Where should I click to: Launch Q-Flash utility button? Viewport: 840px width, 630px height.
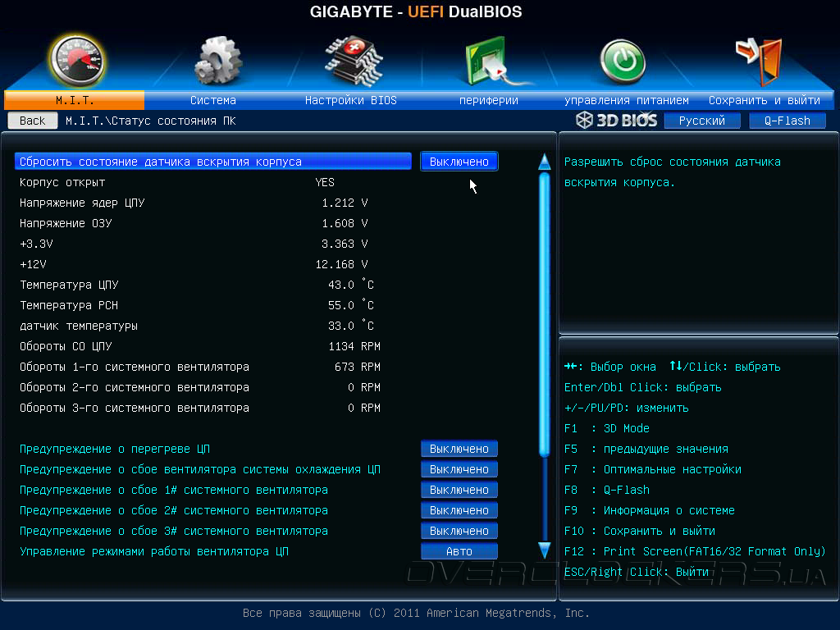coord(787,121)
